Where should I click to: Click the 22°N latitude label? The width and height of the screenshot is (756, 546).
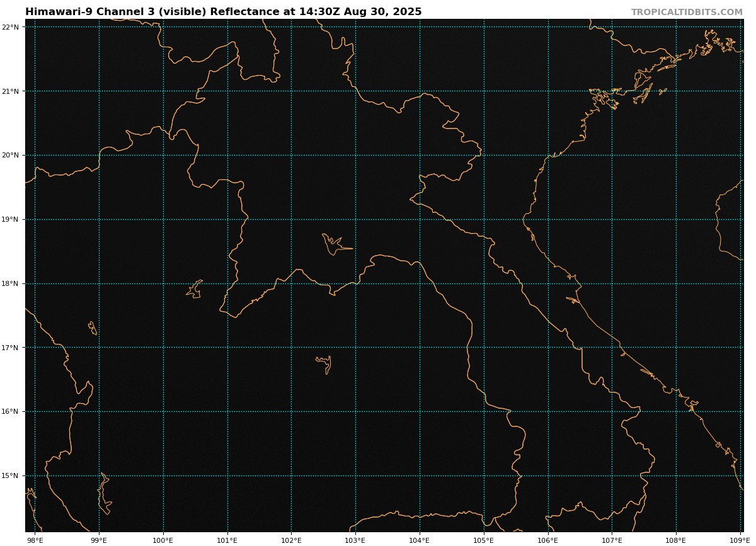tap(11, 27)
